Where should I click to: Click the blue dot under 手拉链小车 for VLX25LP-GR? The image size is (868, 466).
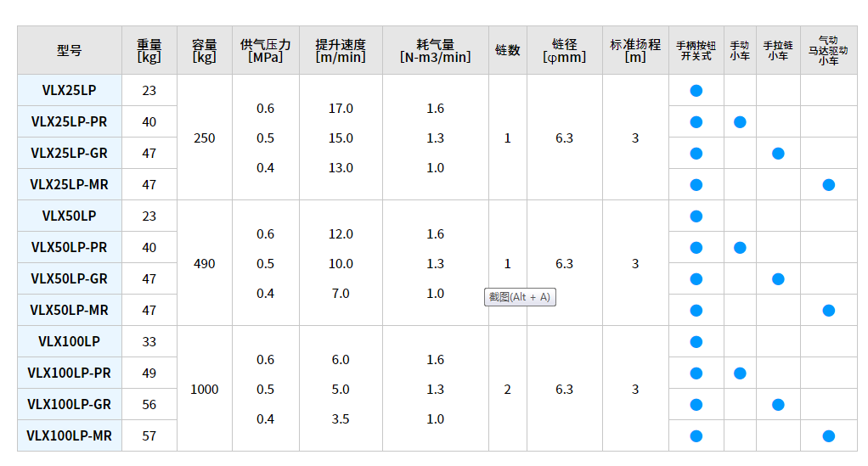[x=778, y=154]
